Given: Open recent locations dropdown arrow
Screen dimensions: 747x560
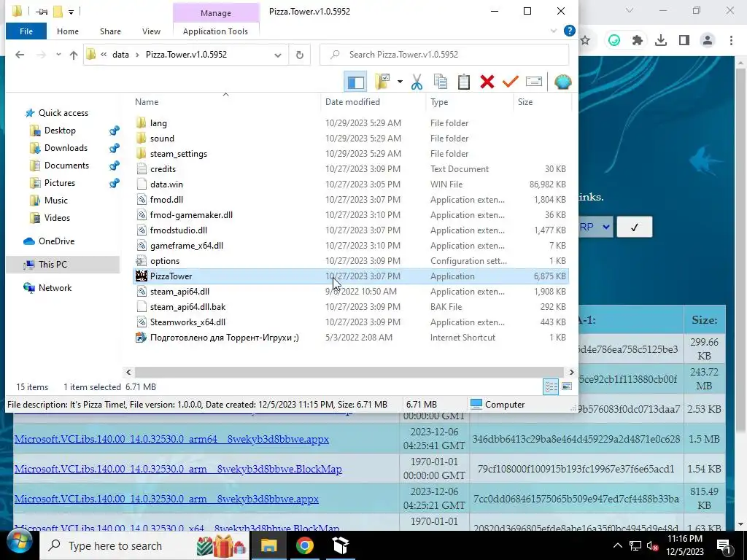Looking at the screenshot, I should coord(58,55).
